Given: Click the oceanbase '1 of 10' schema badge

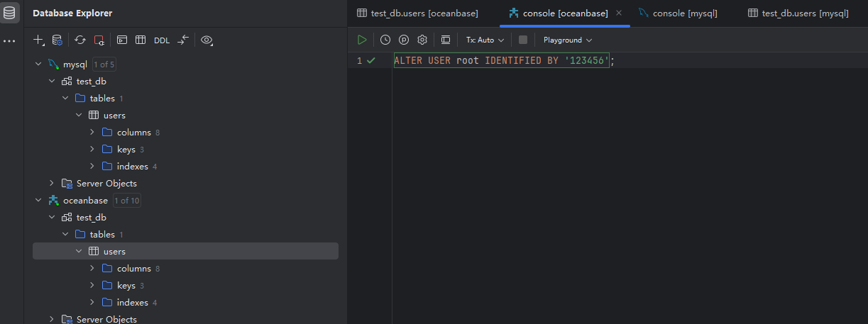Looking at the screenshot, I should [127, 201].
